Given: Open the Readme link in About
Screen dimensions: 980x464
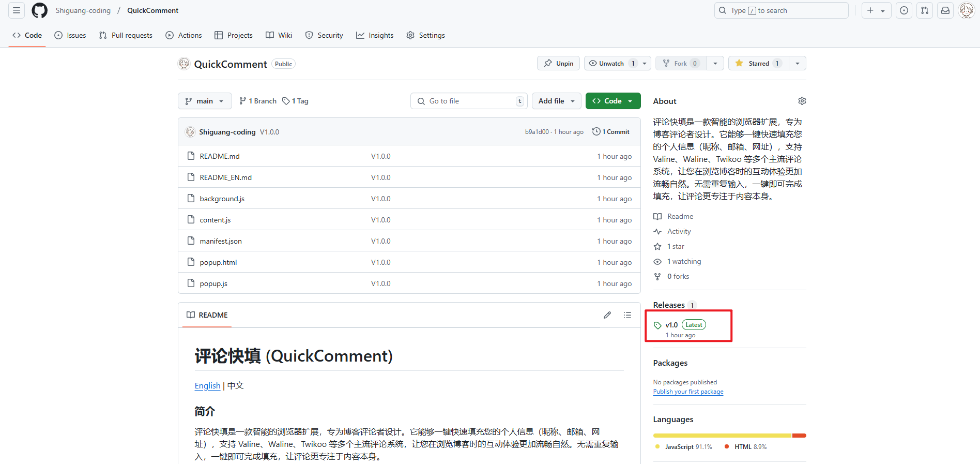Looking at the screenshot, I should [673, 216].
